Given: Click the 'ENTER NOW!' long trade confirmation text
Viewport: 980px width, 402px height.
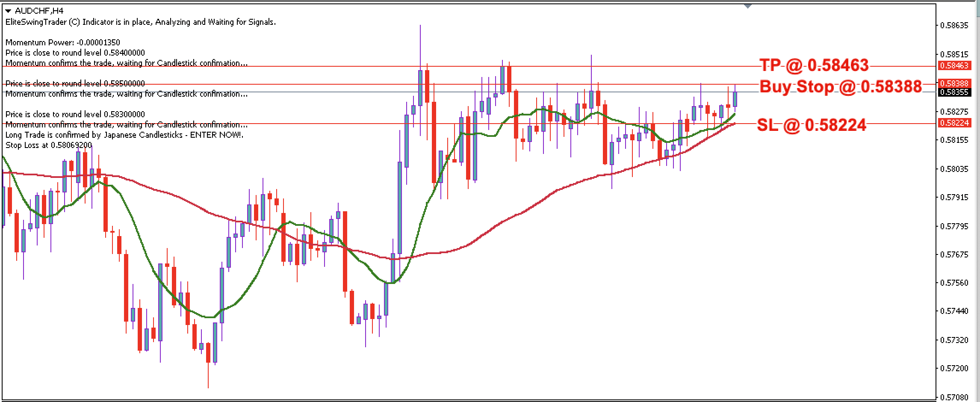Looking at the screenshot, I should pos(124,134).
